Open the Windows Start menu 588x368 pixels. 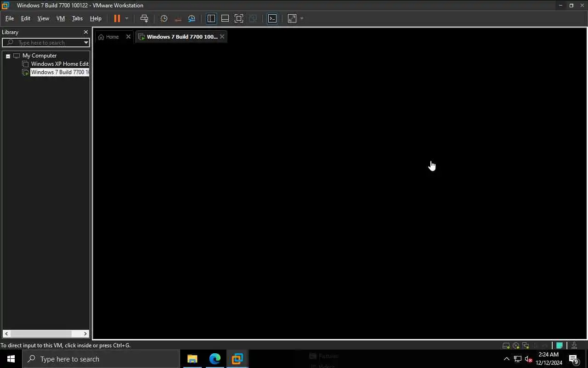11,359
